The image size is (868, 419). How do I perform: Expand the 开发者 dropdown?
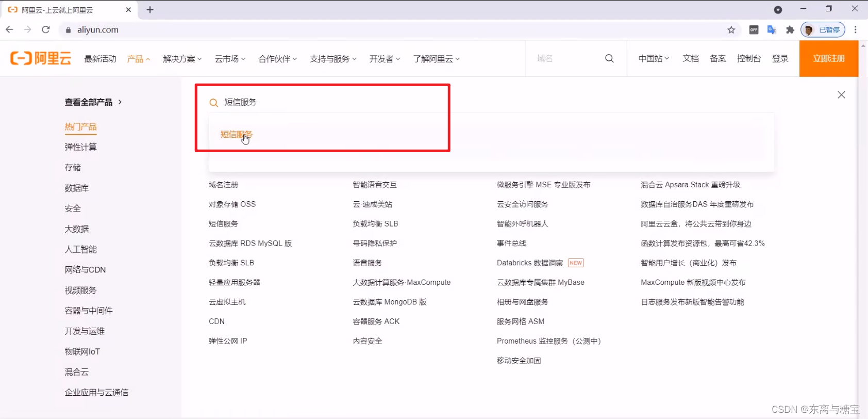[x=385, y=59]
